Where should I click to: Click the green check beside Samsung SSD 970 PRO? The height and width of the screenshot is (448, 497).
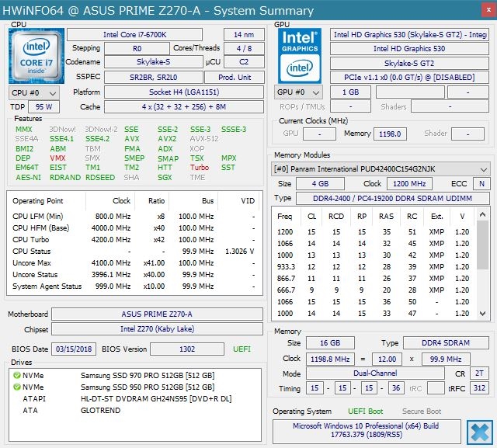tap(16, 375)
